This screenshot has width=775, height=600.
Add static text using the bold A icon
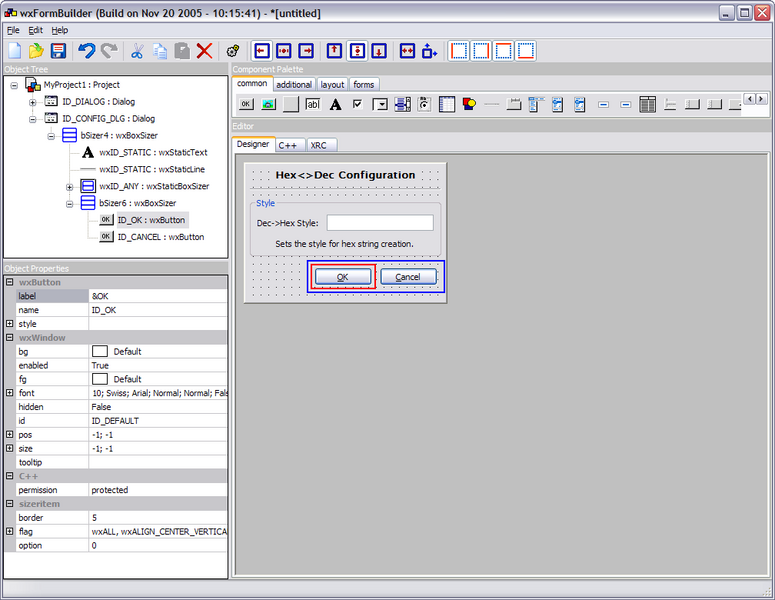click(336, 104)
